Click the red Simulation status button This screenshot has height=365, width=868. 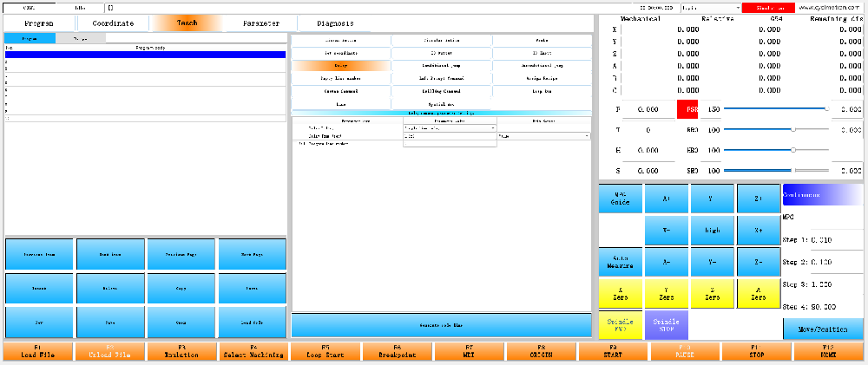coord(769,8)
